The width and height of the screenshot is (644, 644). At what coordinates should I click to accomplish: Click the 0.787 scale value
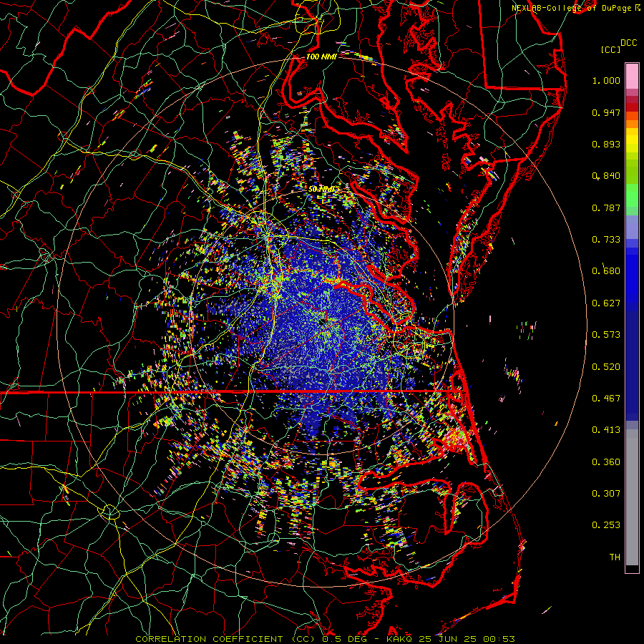pos(606,208)
